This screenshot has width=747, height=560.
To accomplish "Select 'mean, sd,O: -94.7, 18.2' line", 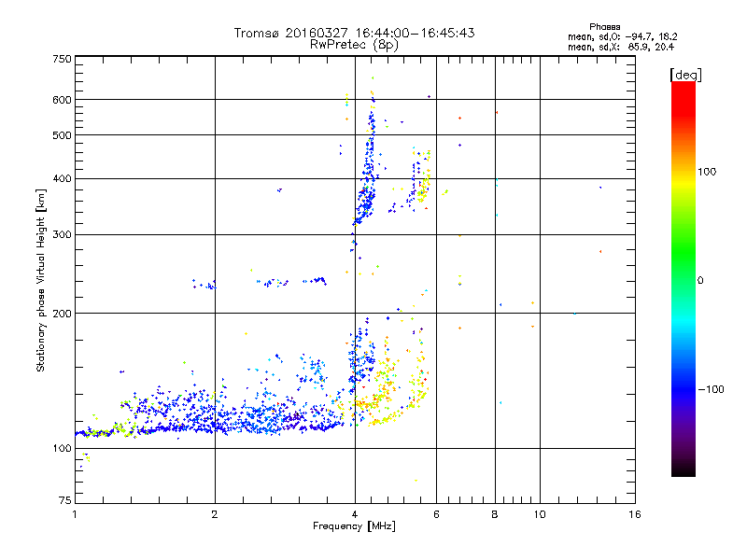I will click(x=622, y=36).
